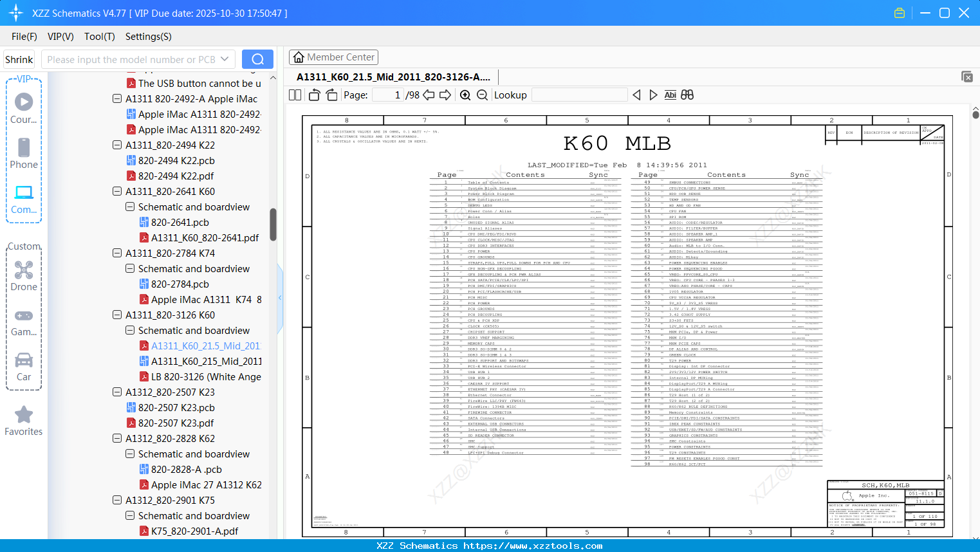The image size is (980, 552).
Task: Click the tree scrollbar up arrow
Action: point(273,77)
